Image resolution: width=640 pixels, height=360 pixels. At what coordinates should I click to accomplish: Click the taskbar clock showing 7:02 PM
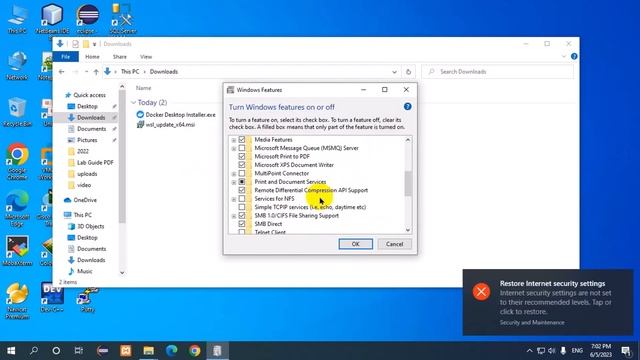601,351
